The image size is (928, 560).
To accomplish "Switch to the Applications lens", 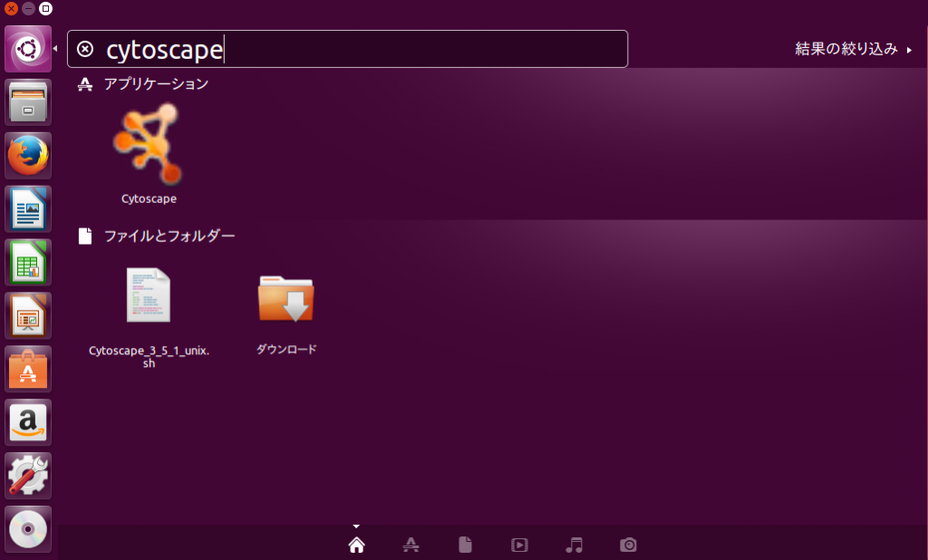I will (411, 545).
